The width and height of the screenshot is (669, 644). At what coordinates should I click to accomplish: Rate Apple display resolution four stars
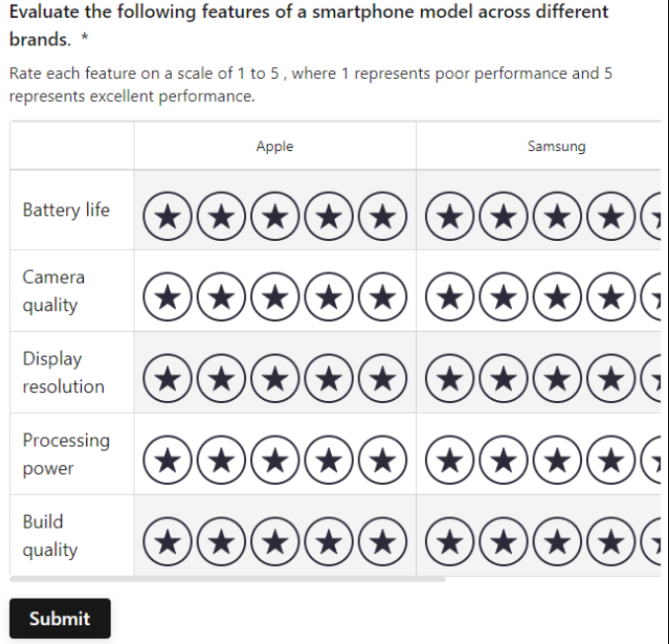pos(329,377)
